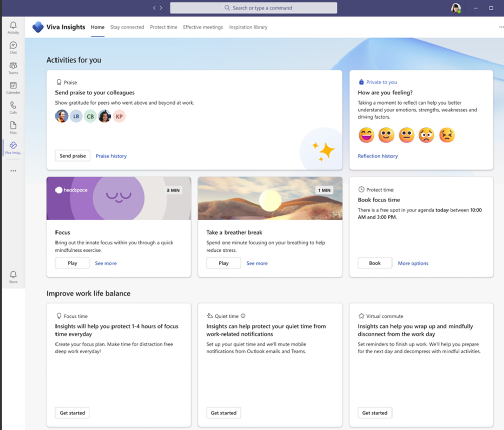Select the dark-haired colleague photo avatar
504x430 pixels.
105,116
